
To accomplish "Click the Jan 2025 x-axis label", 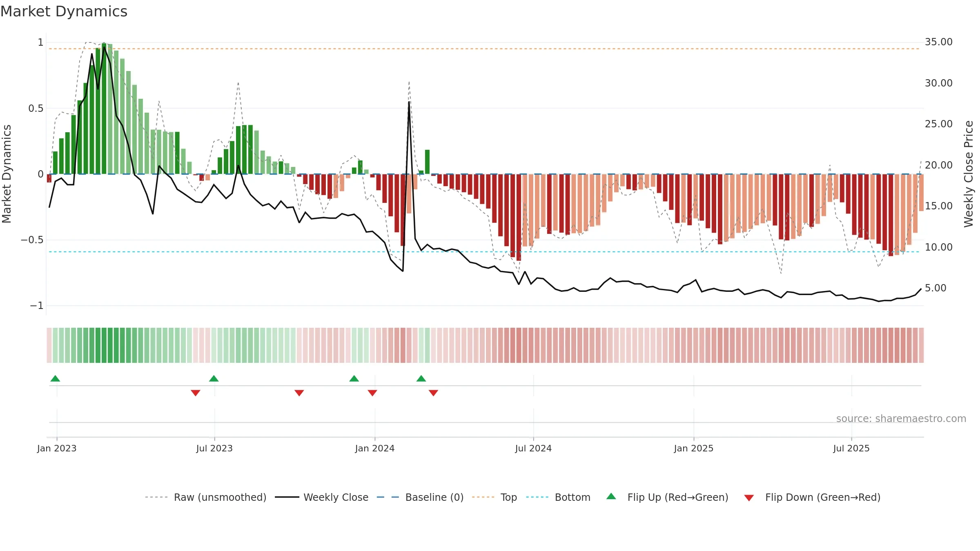I will [x=694, y=448].
